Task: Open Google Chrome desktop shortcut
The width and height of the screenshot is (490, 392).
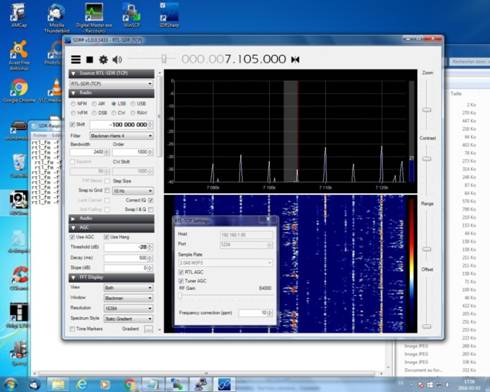Action: click(x=19, y=90)
